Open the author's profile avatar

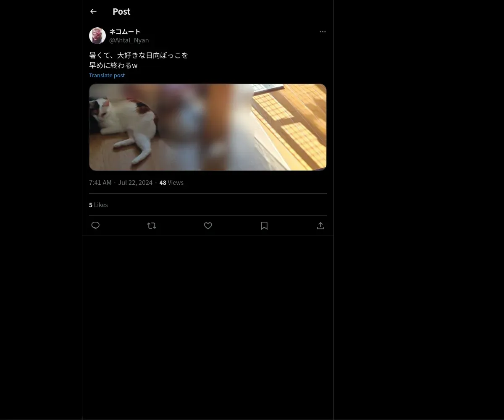(x=97, y=36)
